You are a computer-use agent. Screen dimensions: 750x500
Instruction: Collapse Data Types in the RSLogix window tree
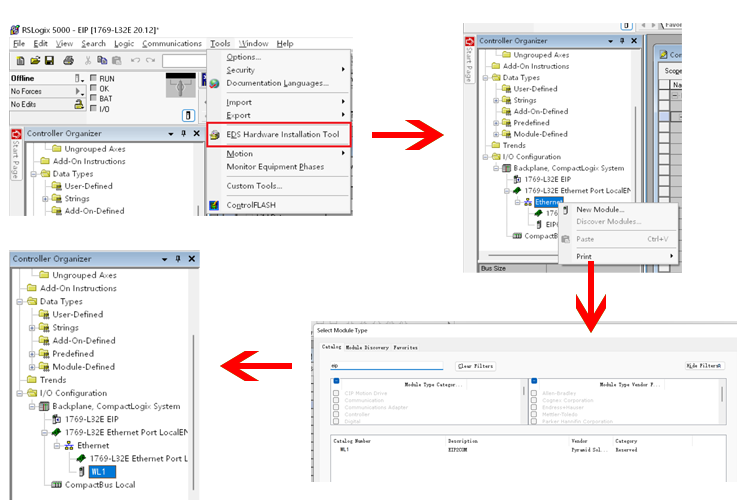[x=33, y=174]
